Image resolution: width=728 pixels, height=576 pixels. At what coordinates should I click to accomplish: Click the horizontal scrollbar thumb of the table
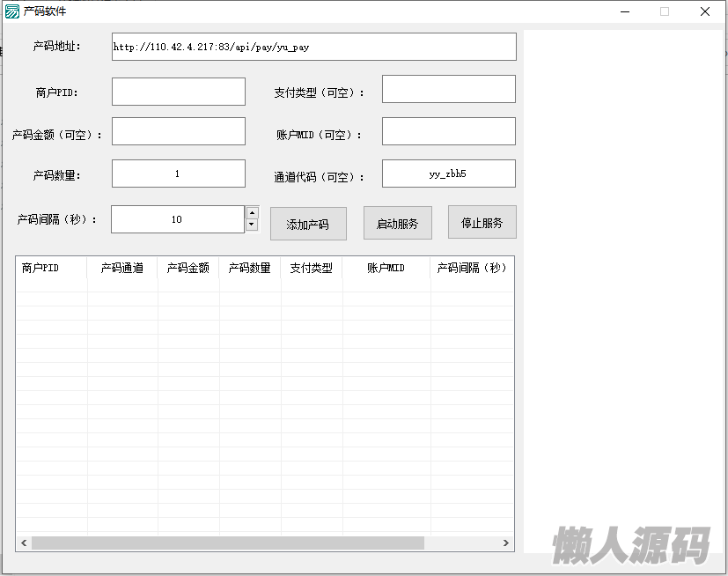(227, 543)
